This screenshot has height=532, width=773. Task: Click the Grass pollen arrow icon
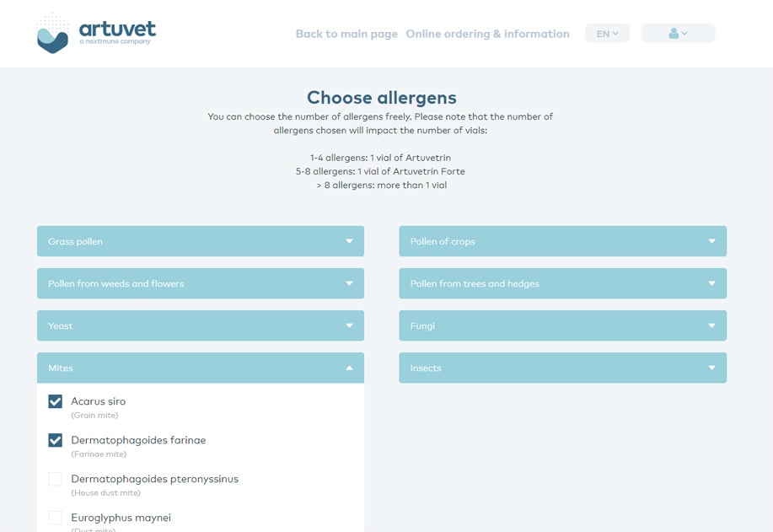click(x=349, y=242)
